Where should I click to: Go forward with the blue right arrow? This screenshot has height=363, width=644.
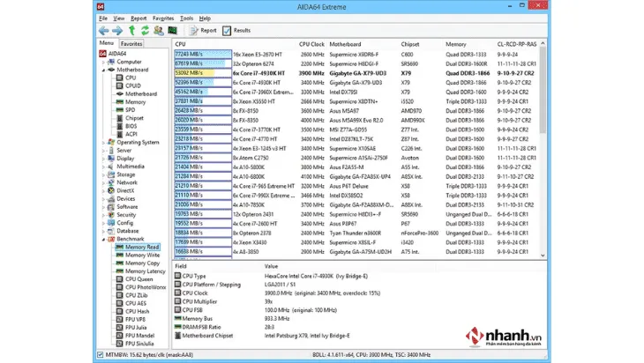point(117,30)
